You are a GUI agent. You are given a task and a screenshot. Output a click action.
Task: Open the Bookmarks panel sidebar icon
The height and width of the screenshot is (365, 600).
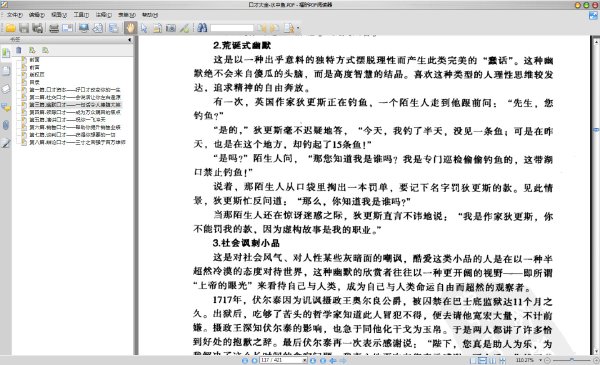tap(6, 53)
